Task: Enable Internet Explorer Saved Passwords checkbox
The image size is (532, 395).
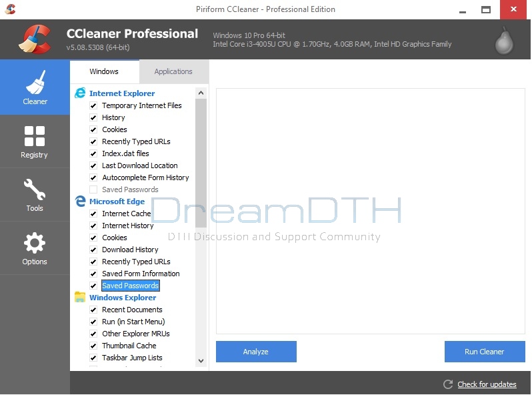Action: click(93, 189)
